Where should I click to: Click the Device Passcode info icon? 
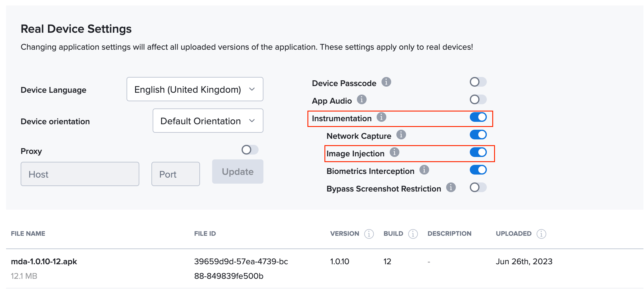coord(386,82)
